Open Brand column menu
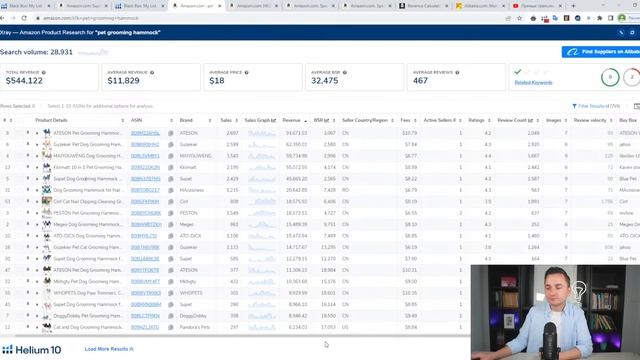This screenshot has width=640, height=360. (210, 120)
